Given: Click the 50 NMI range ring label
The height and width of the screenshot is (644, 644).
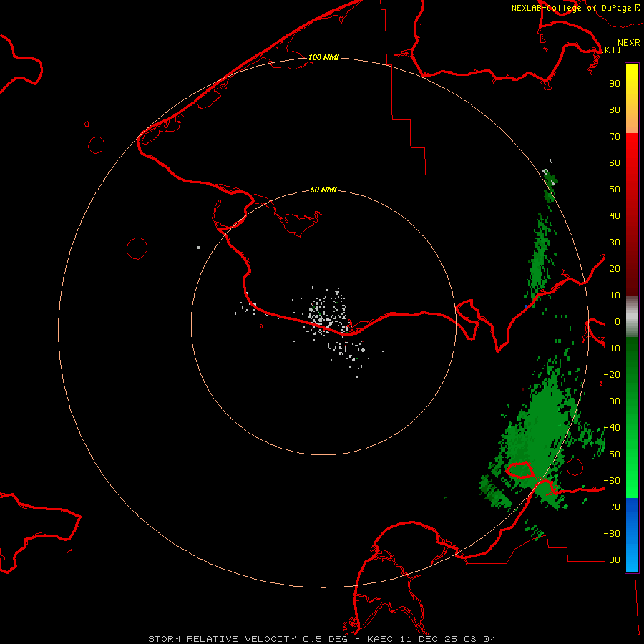Looking at the screenshot, I should click(323, 190).
